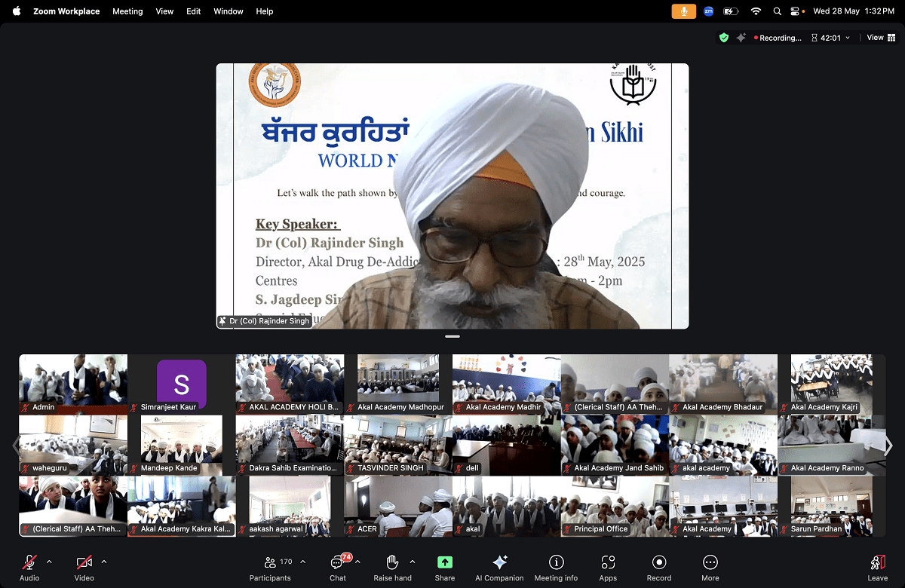The image size is (905, 588).
Task: Open the Meeting menu in menu bar
Action: [x=127, y=11]
